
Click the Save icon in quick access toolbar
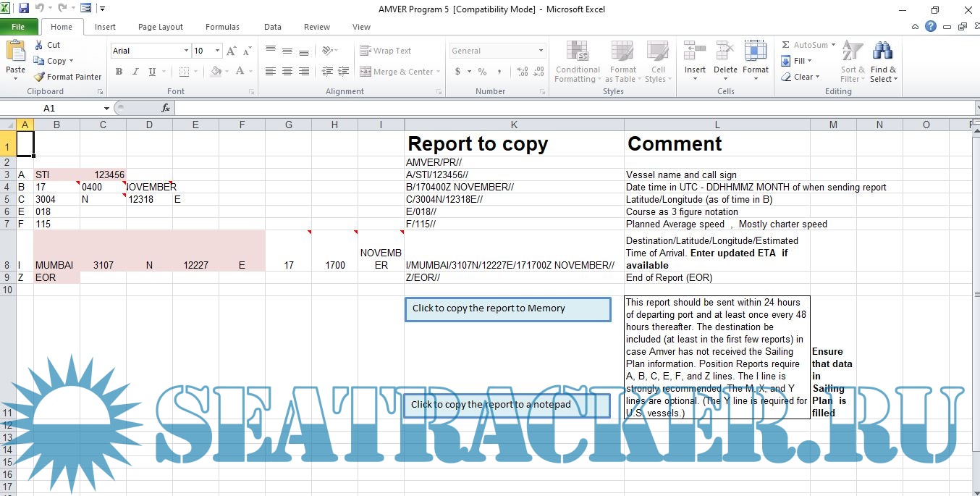[x=24, y=9]
